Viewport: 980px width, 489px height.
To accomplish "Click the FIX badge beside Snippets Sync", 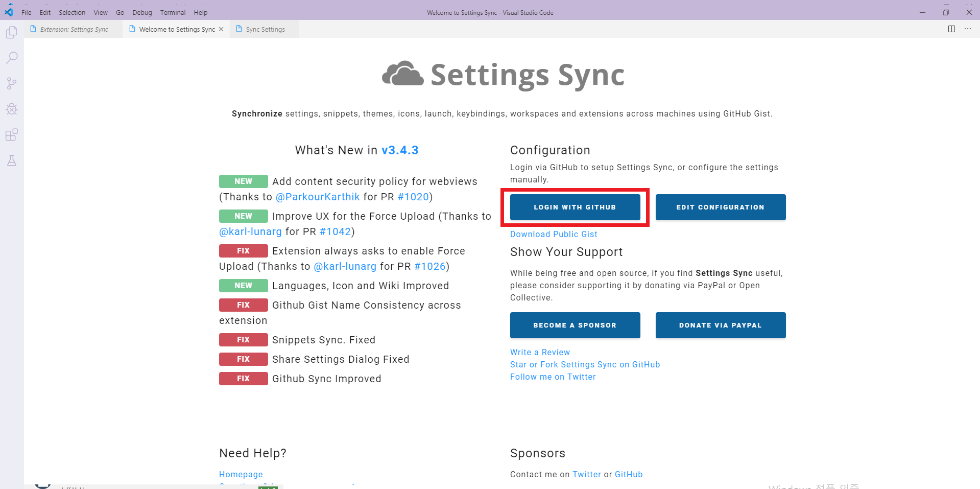I will (x=244, y=340).
